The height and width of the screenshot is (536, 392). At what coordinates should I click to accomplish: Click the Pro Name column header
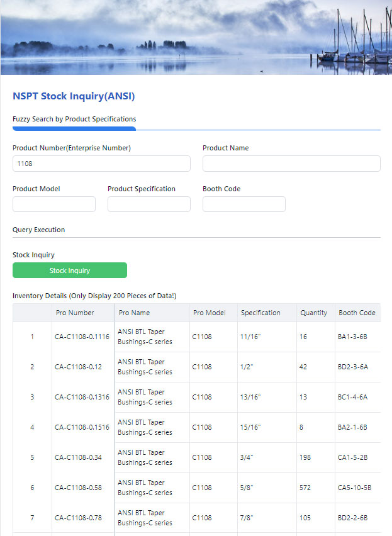[x=135, y=313]
